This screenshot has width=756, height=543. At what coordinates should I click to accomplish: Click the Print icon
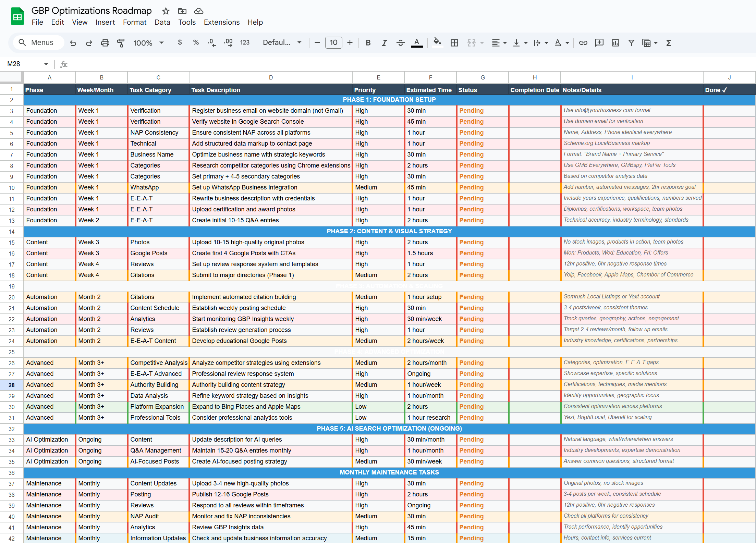[x=105, y=43]
